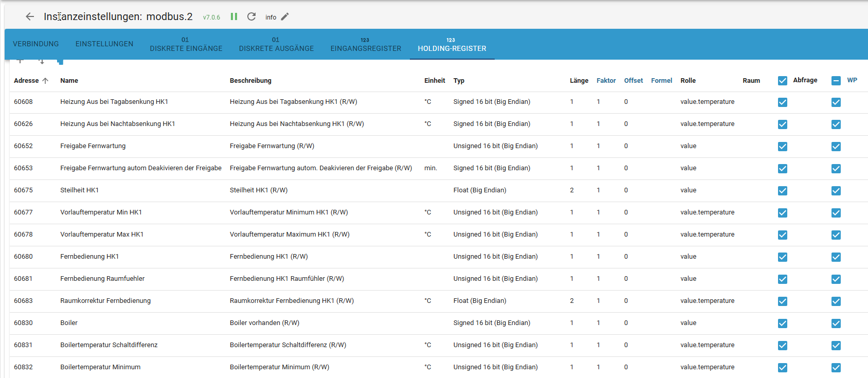
Task: Open the Eingangsregister tab
Action: point(366,44)
